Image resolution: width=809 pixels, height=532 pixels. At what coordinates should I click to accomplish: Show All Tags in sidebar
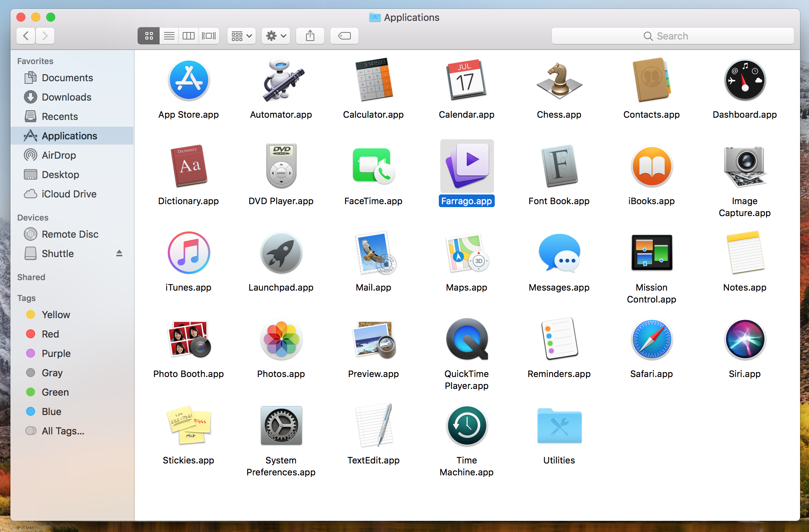click(72, 431)
